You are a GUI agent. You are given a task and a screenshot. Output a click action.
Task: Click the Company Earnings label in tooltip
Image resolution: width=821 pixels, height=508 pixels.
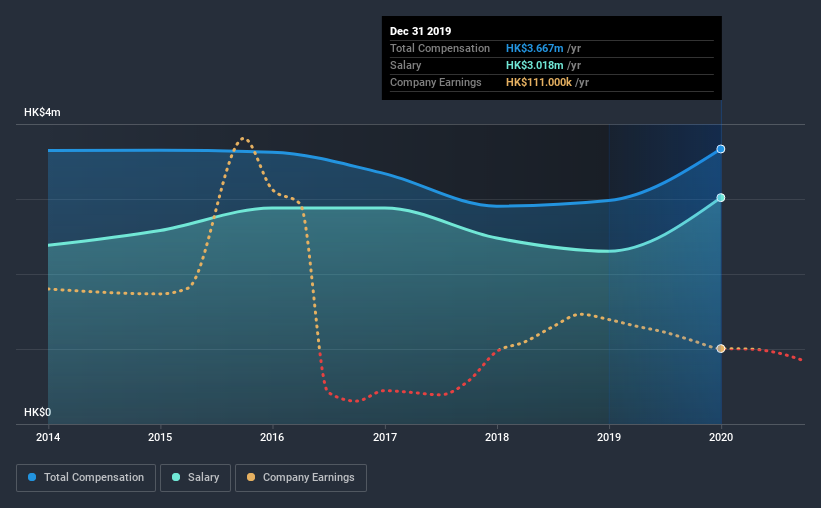click(x=436, y=82)
